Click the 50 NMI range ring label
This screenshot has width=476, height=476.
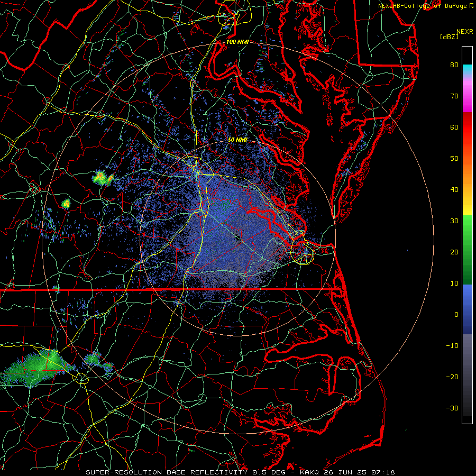pos(237,140)
